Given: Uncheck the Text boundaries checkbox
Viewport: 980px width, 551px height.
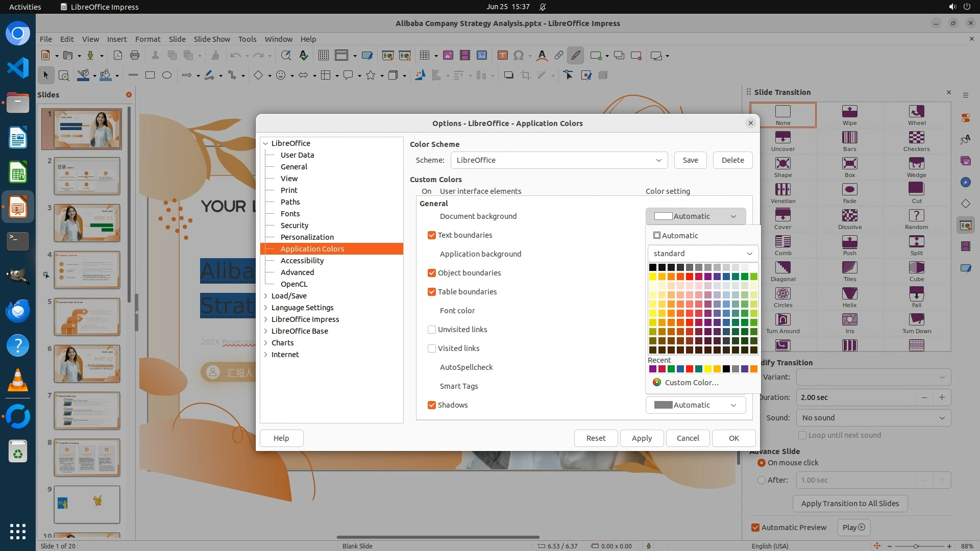Looking at the screenshot, I should 432,235.
